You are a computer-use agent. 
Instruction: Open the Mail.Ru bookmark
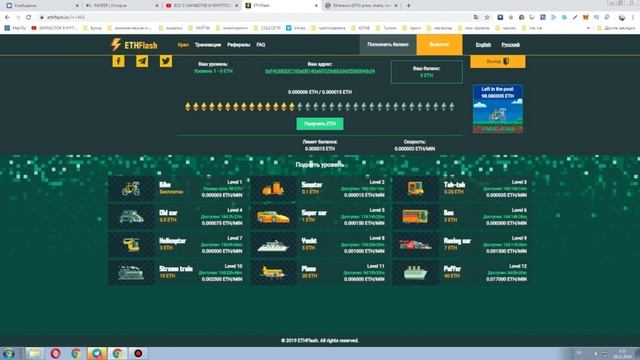pyautogui.click(x=15, y=28)
